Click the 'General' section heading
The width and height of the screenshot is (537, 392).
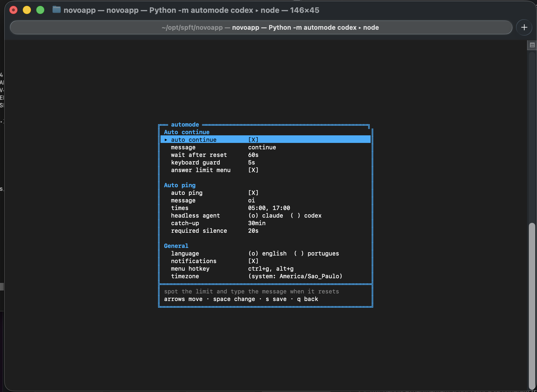[176, 246]
